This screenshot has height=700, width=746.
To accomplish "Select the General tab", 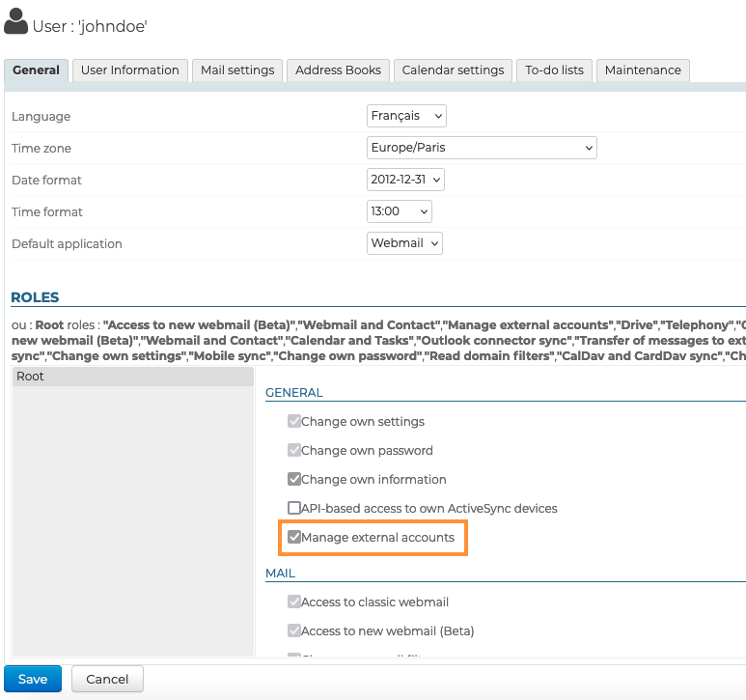I will [37, 70].
